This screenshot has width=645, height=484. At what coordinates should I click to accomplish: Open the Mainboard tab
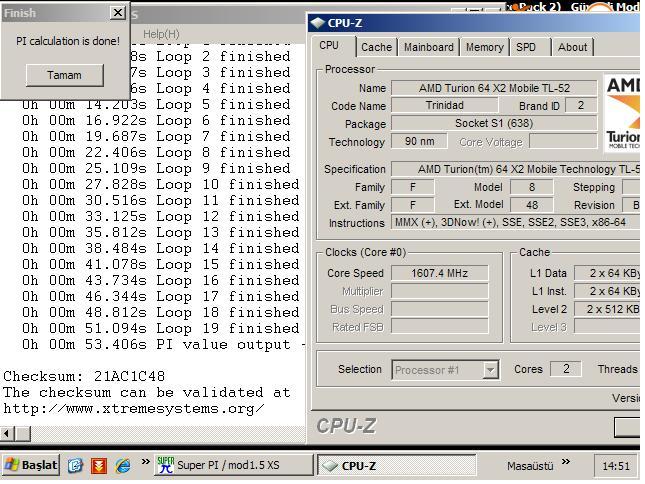(429, 47)
